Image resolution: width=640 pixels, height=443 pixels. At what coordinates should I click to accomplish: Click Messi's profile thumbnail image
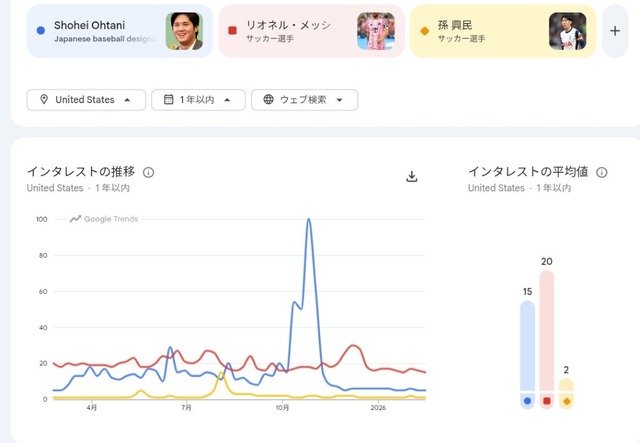click(x=376, y=31)
